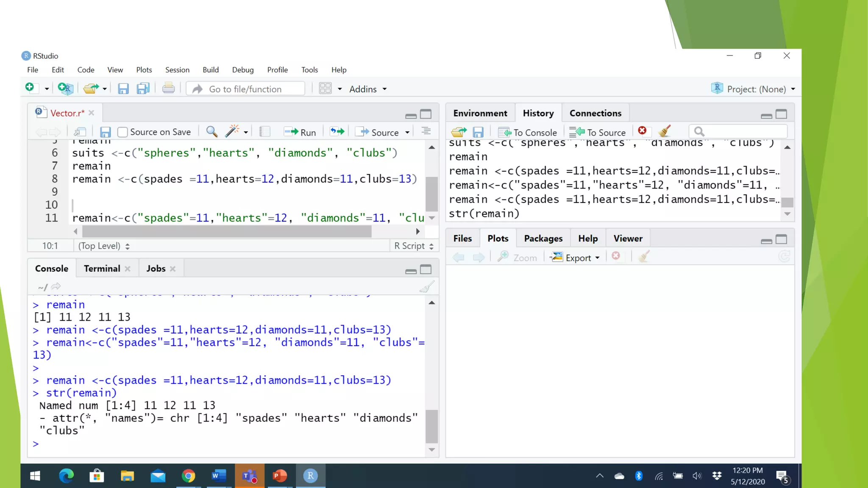Open the Tools menu
Screen dimensions: 868x488
(x=309, y=70)
